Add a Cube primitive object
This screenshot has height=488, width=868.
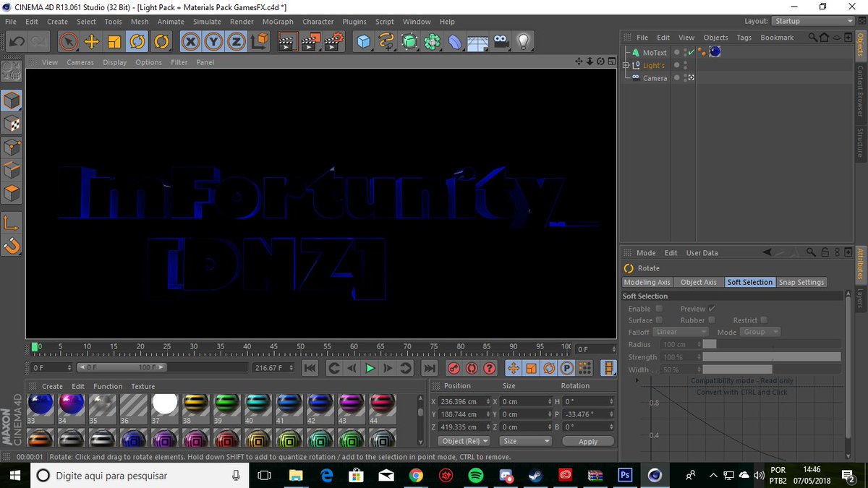coord(364,41)
